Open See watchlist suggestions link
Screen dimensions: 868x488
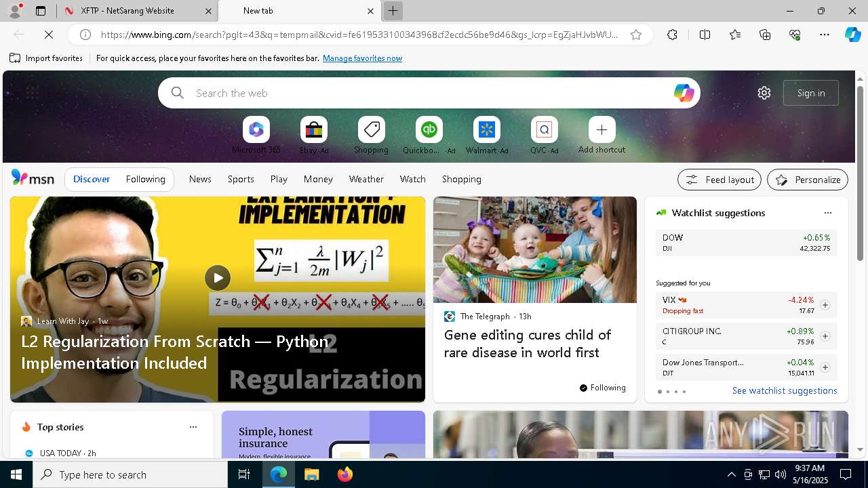(785, 390)
